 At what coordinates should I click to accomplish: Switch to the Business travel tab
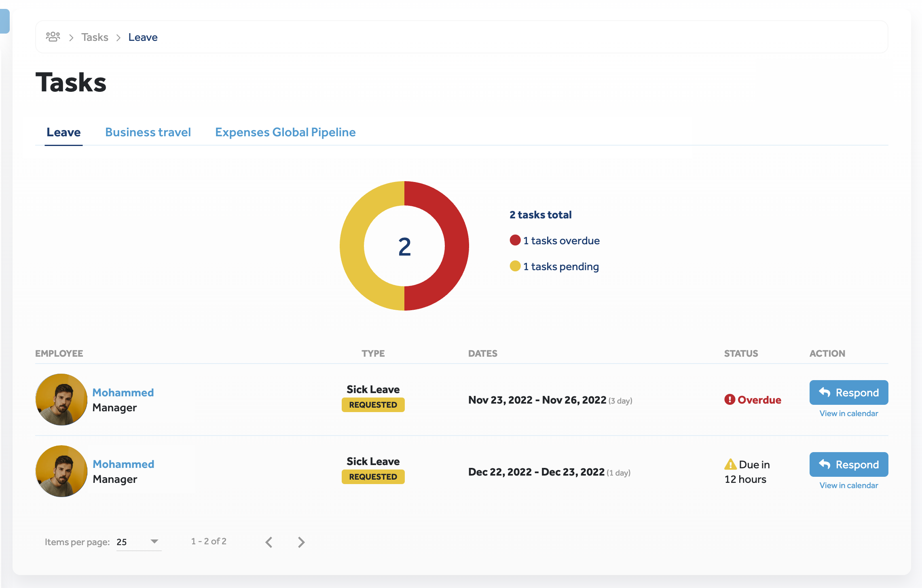[x=148, y=132]
